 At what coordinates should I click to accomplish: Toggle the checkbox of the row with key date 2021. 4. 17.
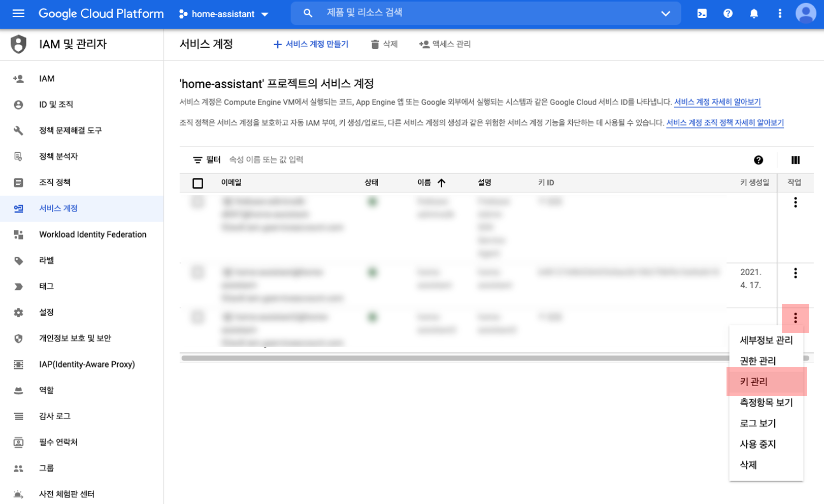click(198, 273)
